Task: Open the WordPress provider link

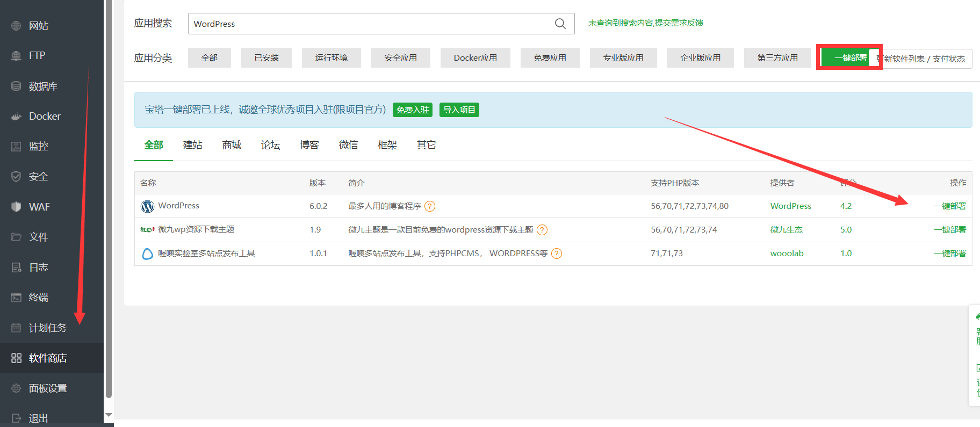Action: 791,206
